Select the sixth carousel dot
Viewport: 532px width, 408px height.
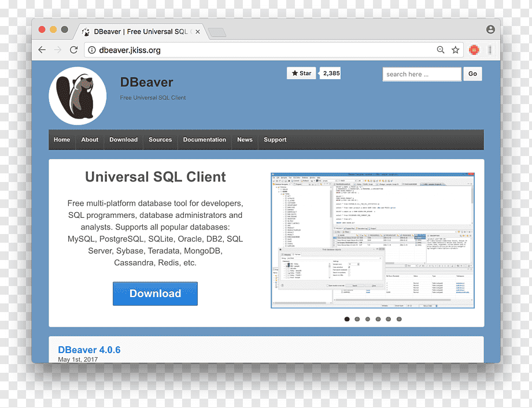click(399, 319)
